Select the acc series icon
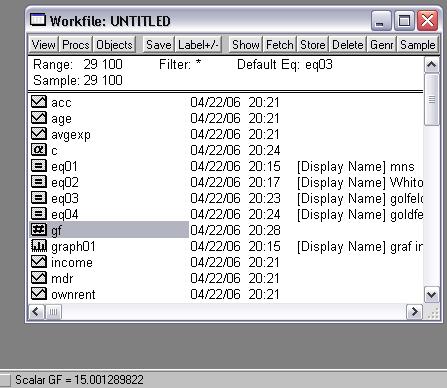 (39, 102)
